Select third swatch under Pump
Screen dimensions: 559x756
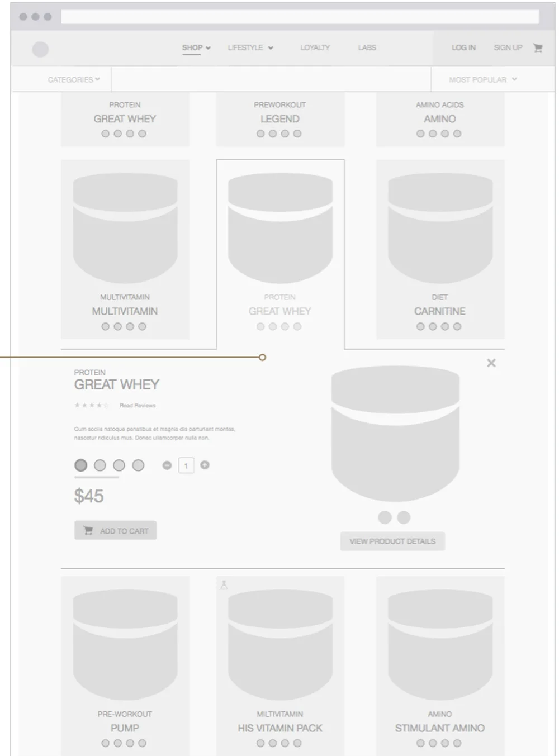tap(130, 744)
